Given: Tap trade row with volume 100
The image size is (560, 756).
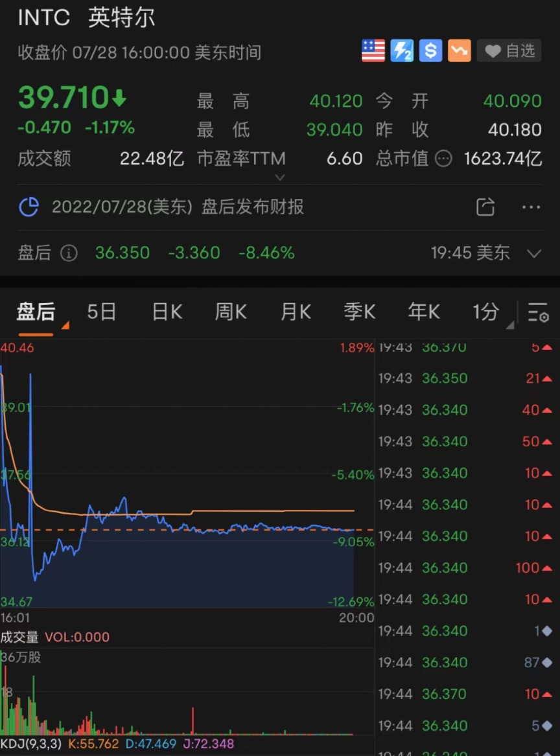Looking at the screenshot, I should click(x=465, y=568).
